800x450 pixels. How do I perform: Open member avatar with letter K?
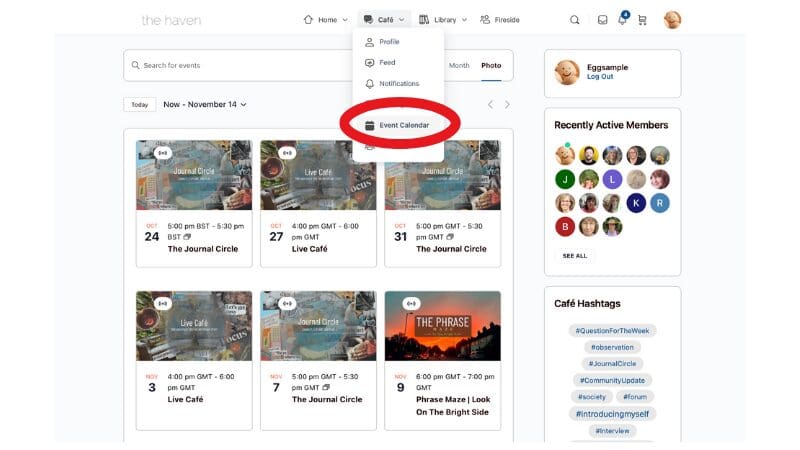[636, 203]
